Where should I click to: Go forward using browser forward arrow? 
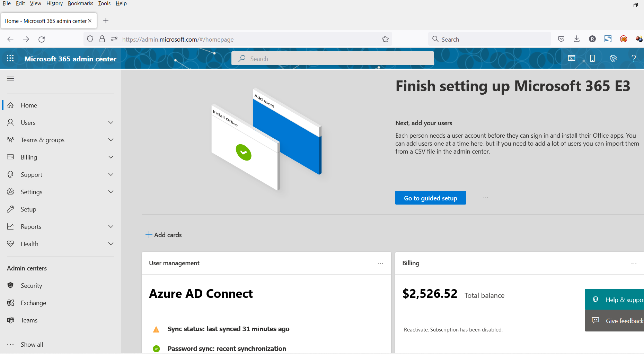click(x=26, y=39)
